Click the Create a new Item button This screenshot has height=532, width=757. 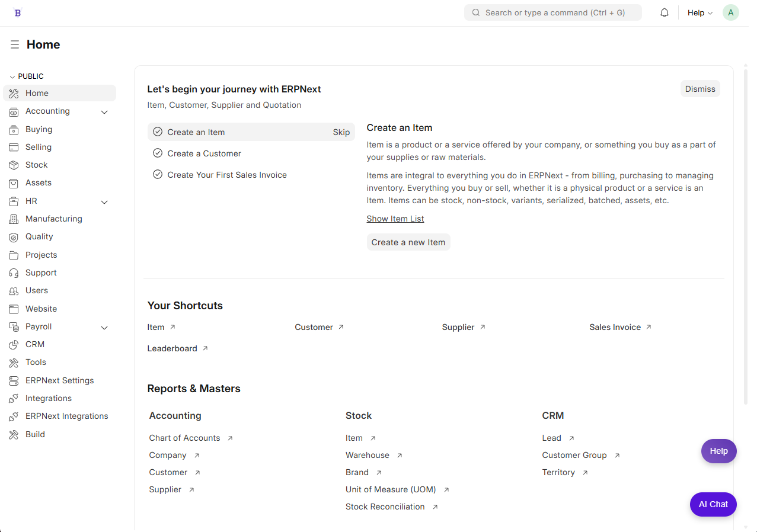(x=408, y=242)
